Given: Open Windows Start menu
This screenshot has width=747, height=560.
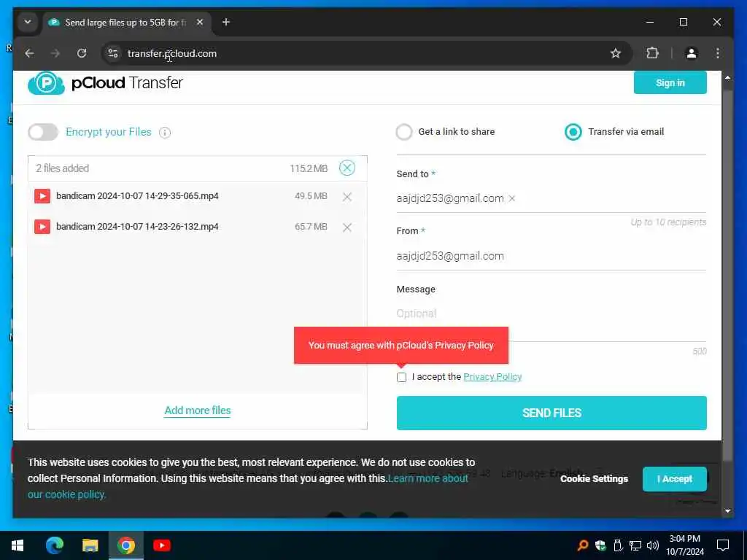Looking at the screenshot, I should point(18,545).
